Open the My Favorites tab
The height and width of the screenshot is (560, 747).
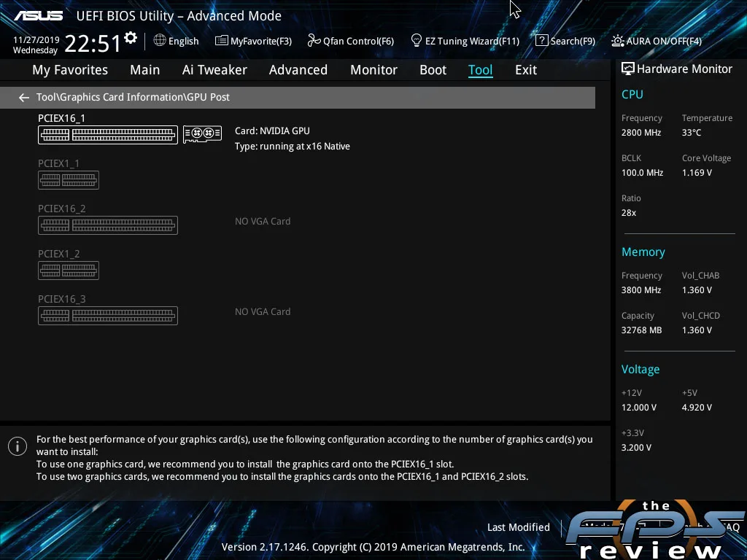[x=70, y=70]
